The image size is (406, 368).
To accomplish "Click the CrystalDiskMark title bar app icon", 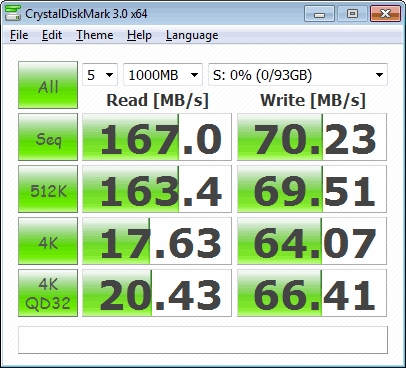I will coord(13,13).
